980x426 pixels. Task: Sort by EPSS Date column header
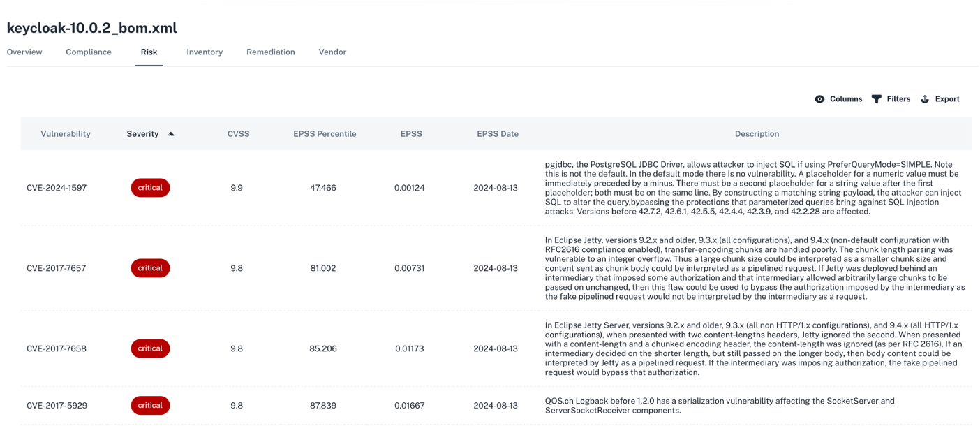point(498,134)
